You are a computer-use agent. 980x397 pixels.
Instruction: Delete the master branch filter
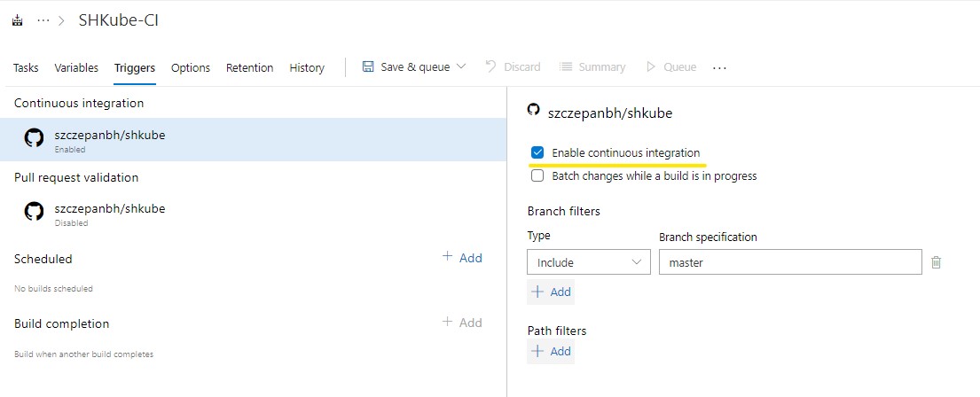937,262
